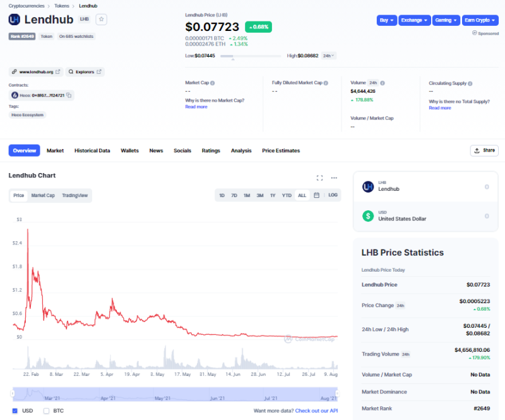Click the Check out our API link
The image size is (505, 420).
[x=316, y=411]
